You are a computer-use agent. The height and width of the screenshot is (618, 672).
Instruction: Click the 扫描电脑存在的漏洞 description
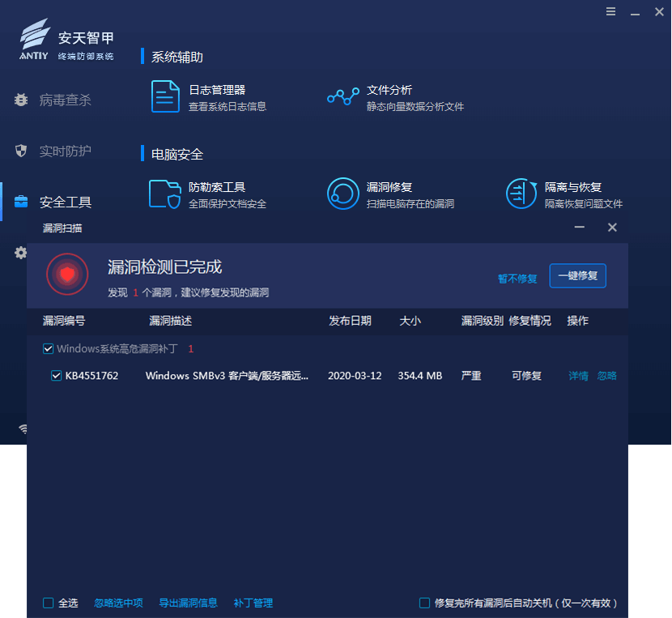coord(410,204)
